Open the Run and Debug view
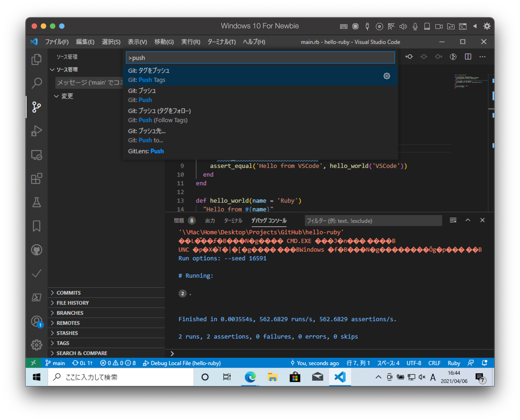Screen dimensions: 520x420 pyautogui.click(x=36, y=131)
